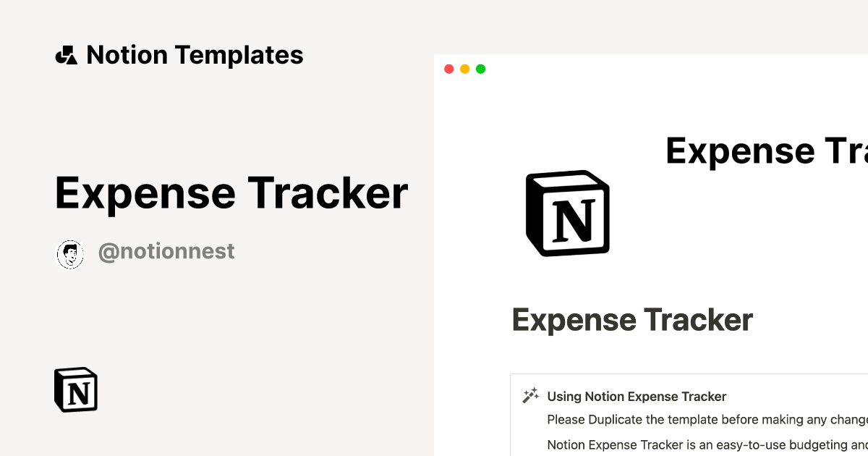Click the large Notion cube page icon

(568, 213)
